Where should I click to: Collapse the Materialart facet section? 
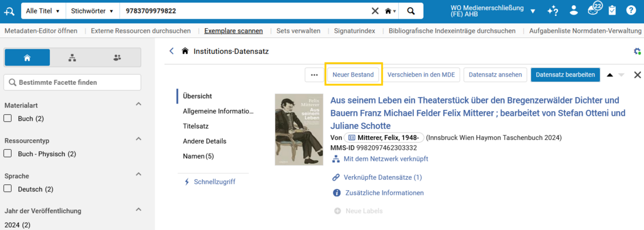139,104
